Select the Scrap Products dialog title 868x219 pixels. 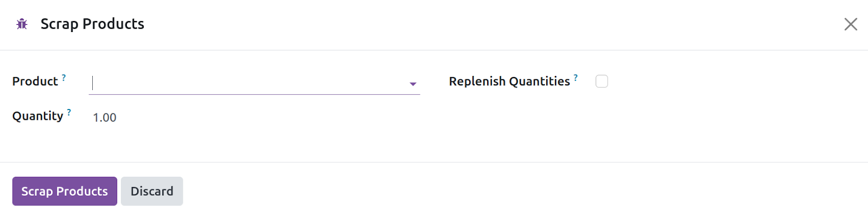tap(92, 24)
